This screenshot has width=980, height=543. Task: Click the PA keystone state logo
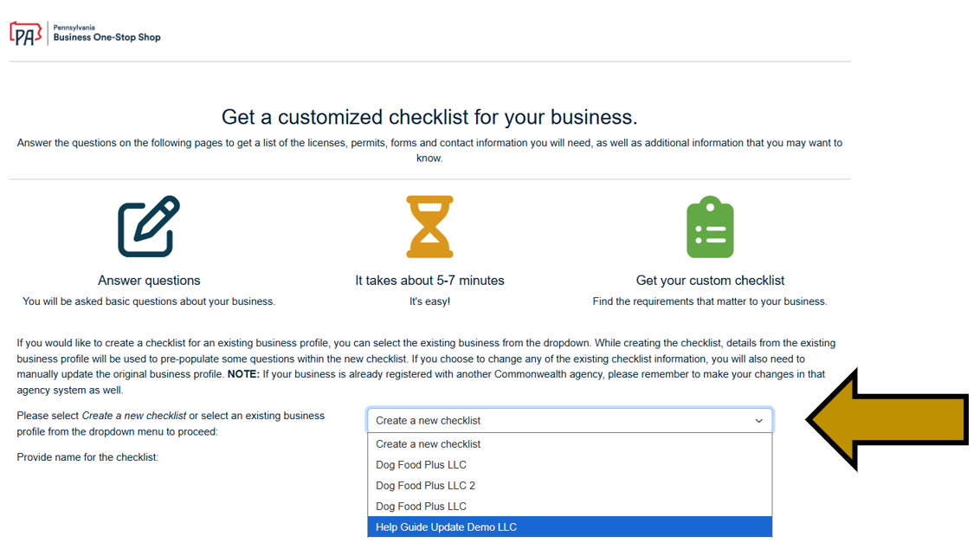pyautogui.click(x=26, y=33)
